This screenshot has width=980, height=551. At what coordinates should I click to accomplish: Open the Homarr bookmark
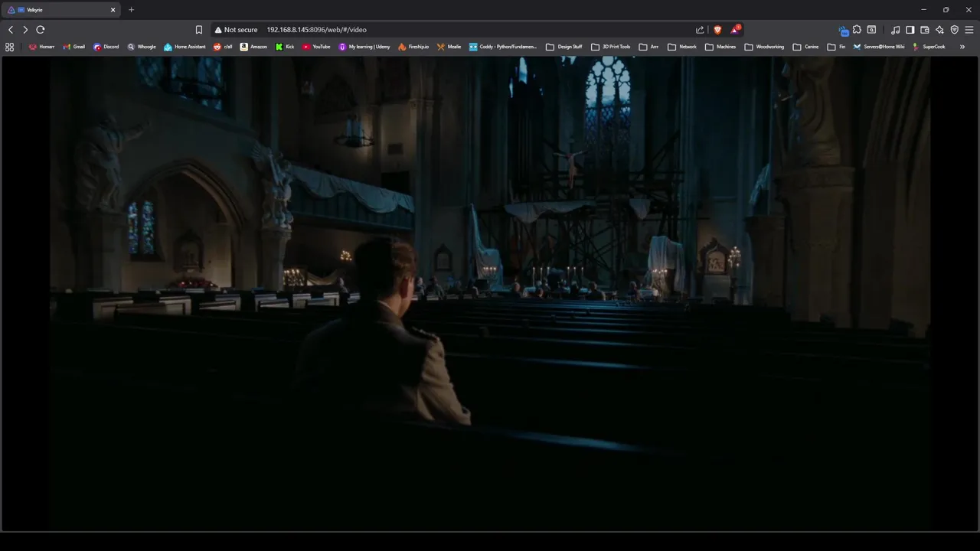click(41, 47)
